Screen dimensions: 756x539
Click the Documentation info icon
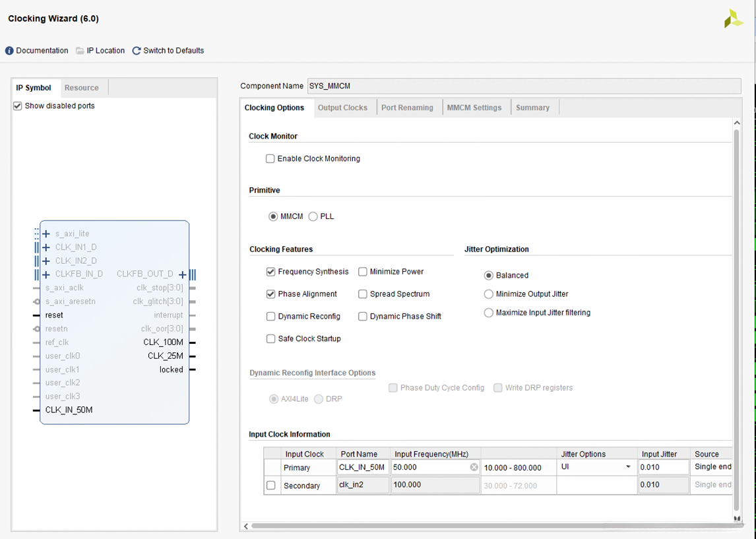click(x=9, y=51)
